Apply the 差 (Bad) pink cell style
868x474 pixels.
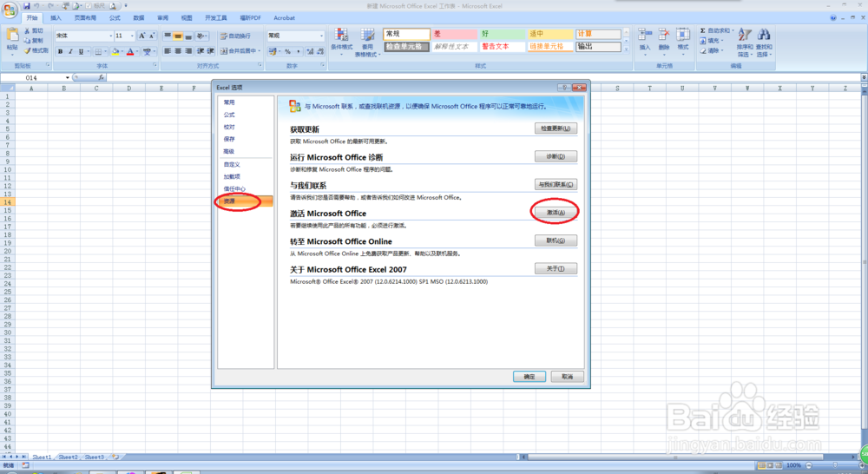pos(454,34)
